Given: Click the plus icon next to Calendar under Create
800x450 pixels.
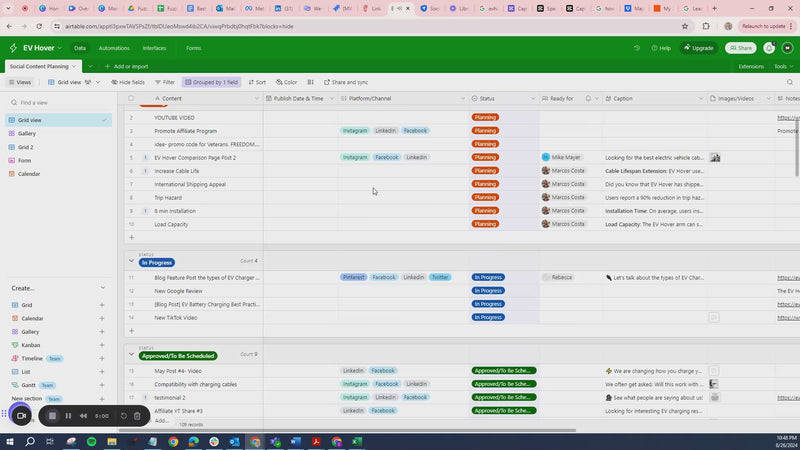Looking at the screenshot, I should [102, 318].
